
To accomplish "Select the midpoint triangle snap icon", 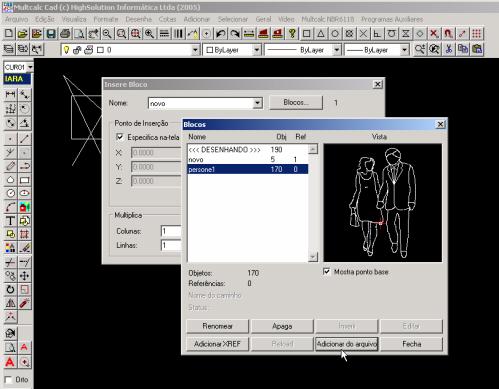I will 321,34.
